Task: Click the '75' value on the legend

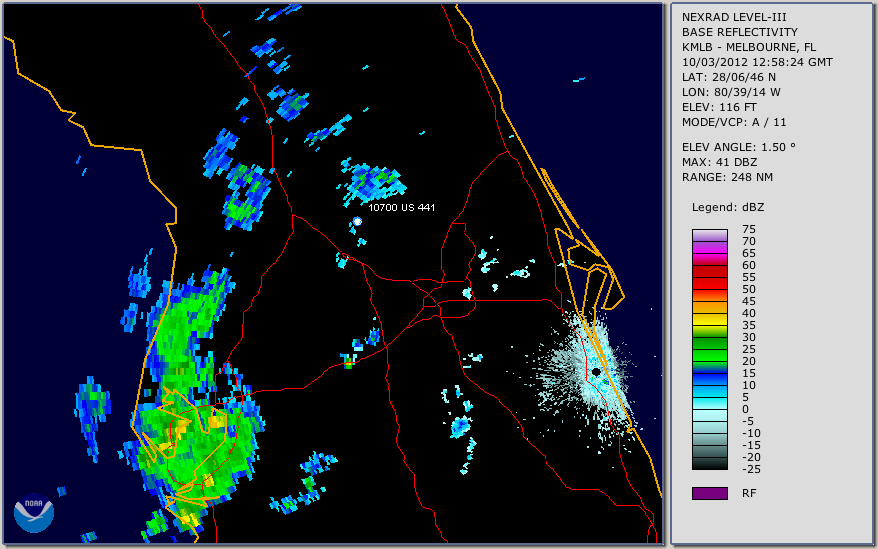Action: tap(749, 229)
